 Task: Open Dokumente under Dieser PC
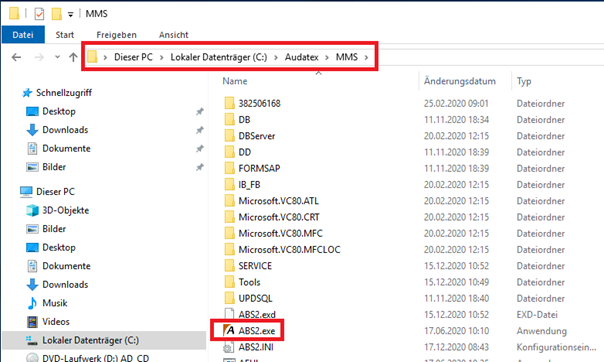point(66,266)
